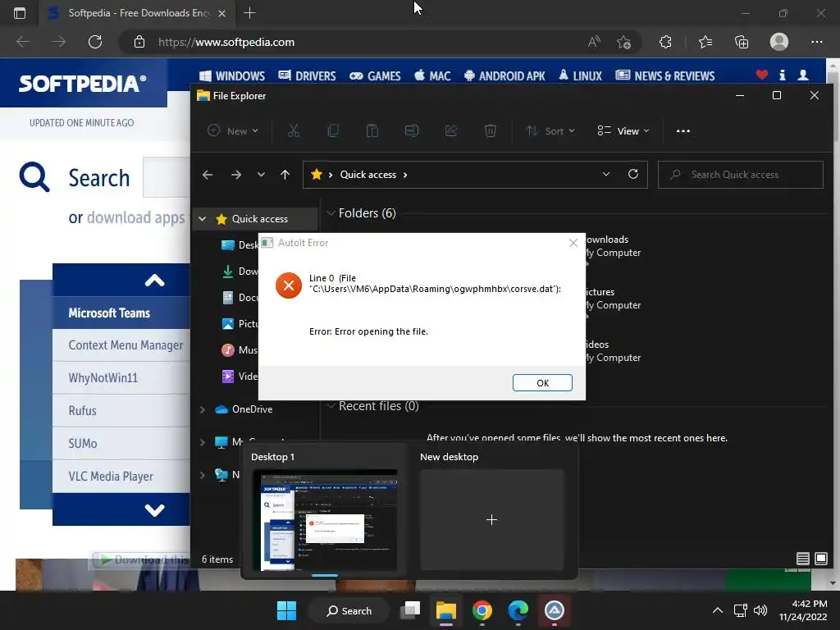Open a new Edge tab
Screen dimensions: 840x630
[x=249, y=13]
